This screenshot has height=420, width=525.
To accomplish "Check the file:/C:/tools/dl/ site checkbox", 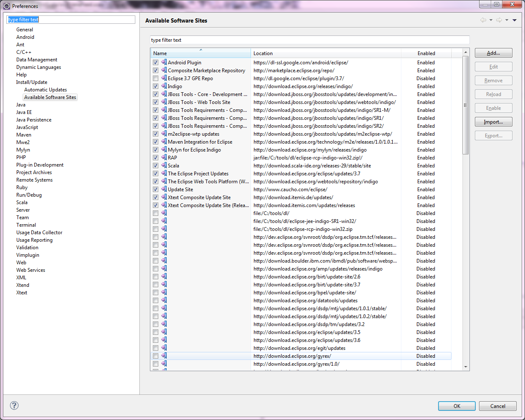I will point(155,213).
